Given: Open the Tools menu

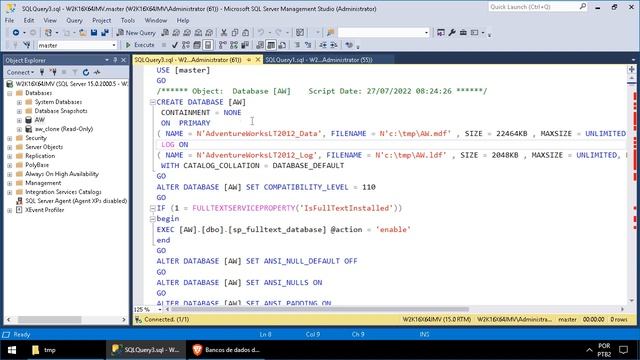Looking at the screenshot, I should [x=127, y=20].
